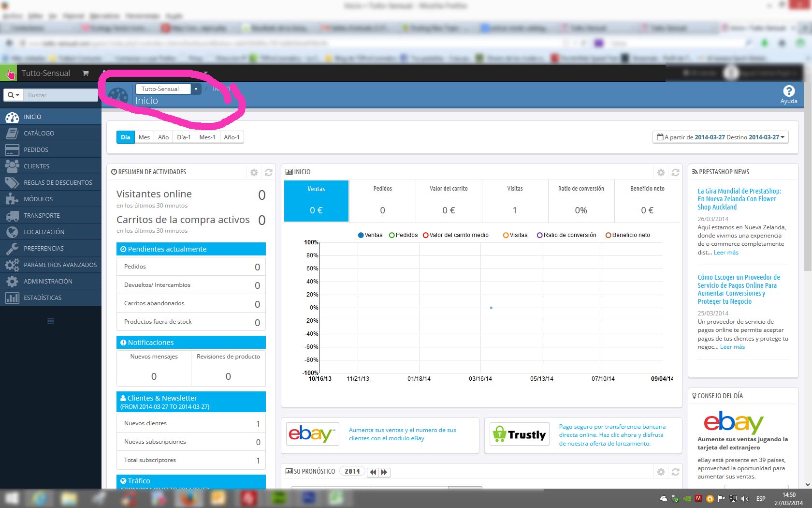
Task: Refresh the Inicio chart panel
Action: [x=675, y=172]
